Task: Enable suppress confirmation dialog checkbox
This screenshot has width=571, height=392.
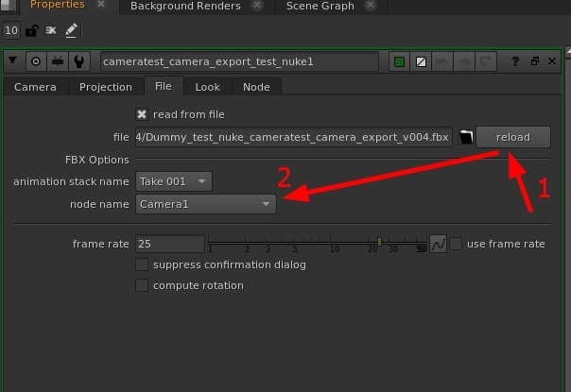Action: click(142, 264)
